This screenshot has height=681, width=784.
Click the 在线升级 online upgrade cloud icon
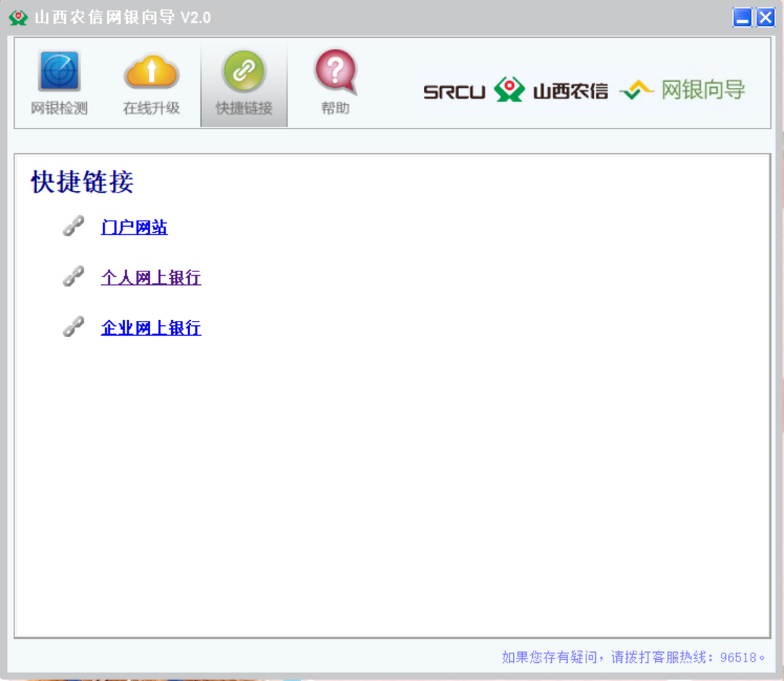(x=151, y=70)
